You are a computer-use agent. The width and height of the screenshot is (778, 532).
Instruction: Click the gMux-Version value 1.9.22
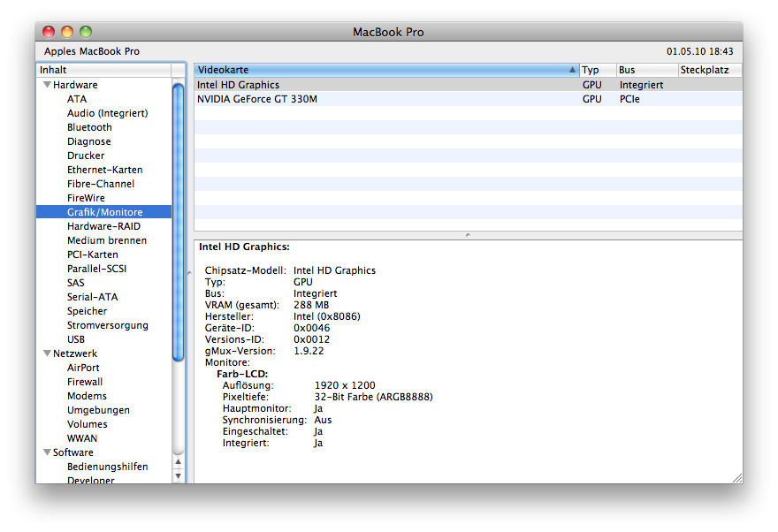(x=309, y=351)
